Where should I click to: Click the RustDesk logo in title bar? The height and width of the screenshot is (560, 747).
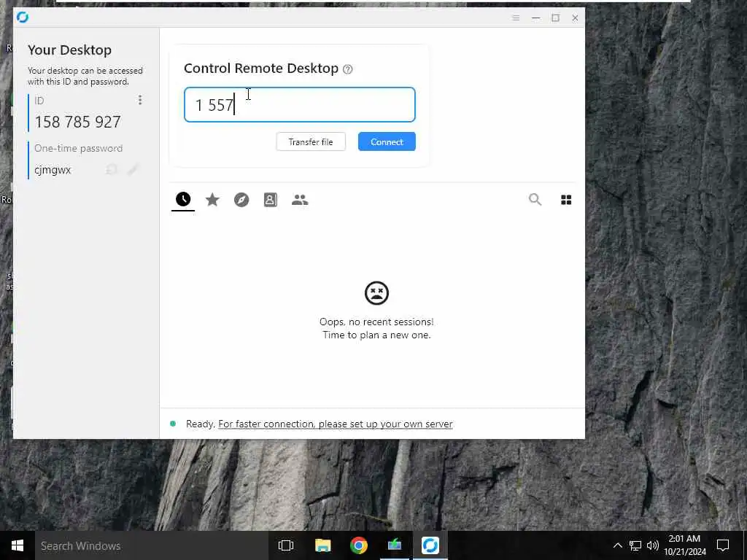pos(23,17)
